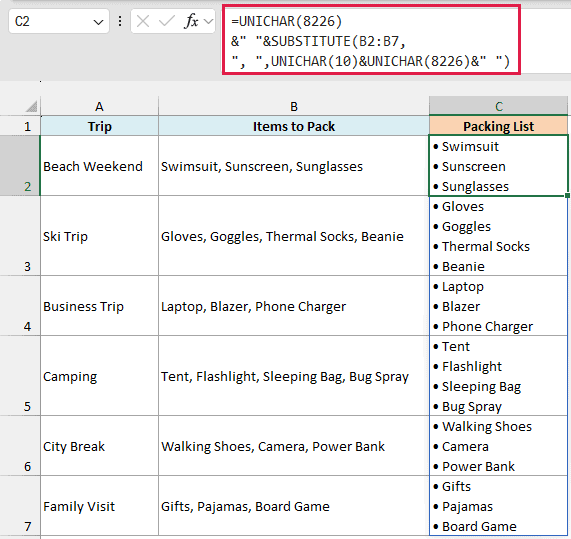Select bulleted cell starting with Gloves

click(498, 236)
